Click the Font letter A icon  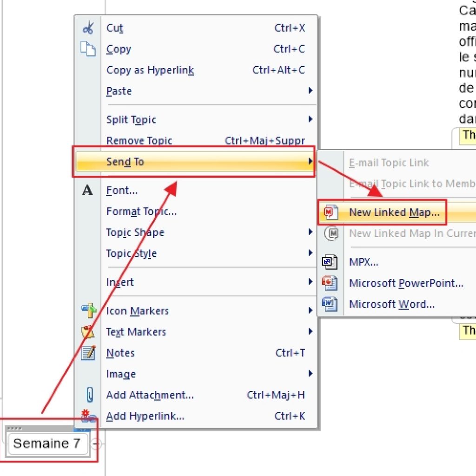(x=87, y=190)
